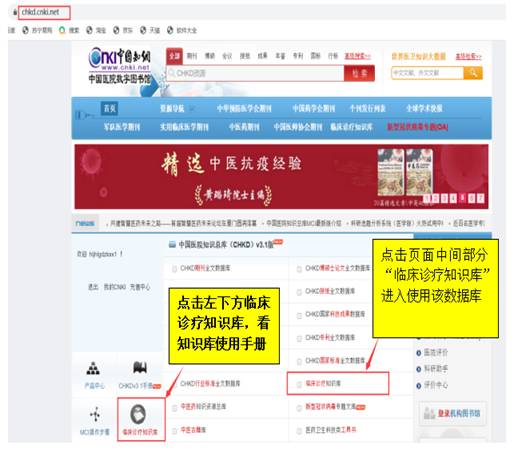This screenshot has height=469, width=518.
Task: Open the 产品中心 pyramid icon
Action: 93,368
